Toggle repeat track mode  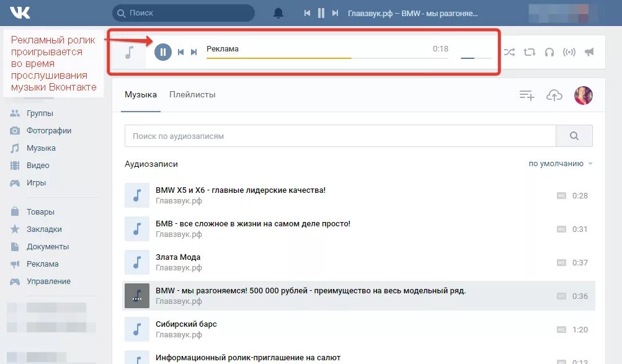[529, 52]
